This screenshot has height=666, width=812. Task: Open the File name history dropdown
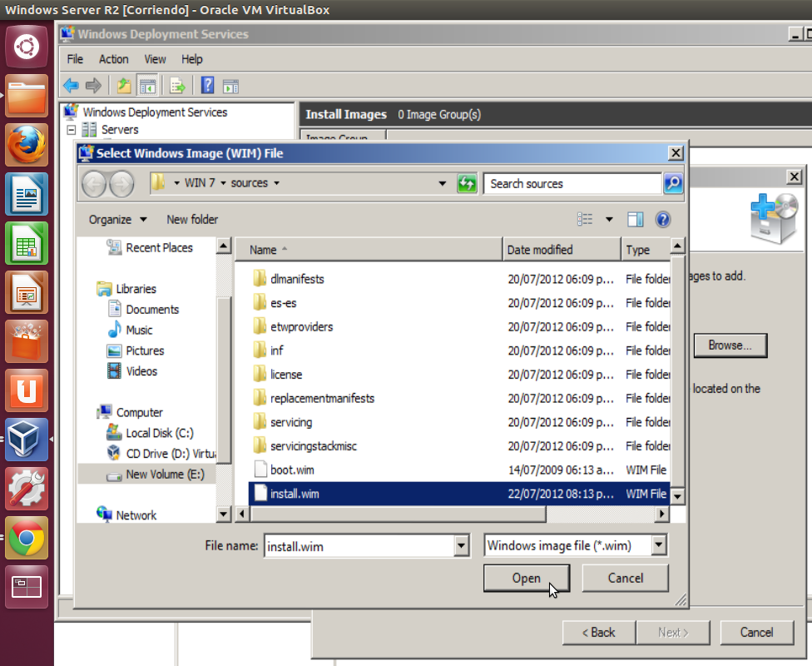462,546
